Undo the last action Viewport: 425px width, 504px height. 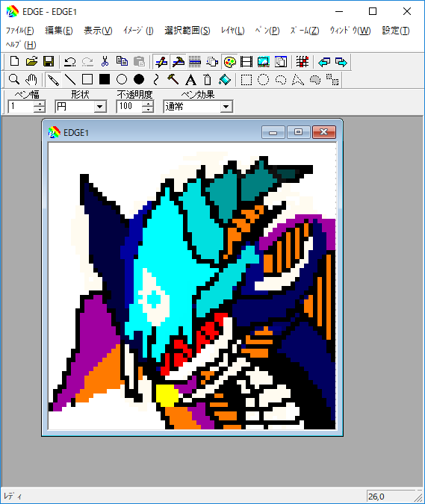(69, 61)
